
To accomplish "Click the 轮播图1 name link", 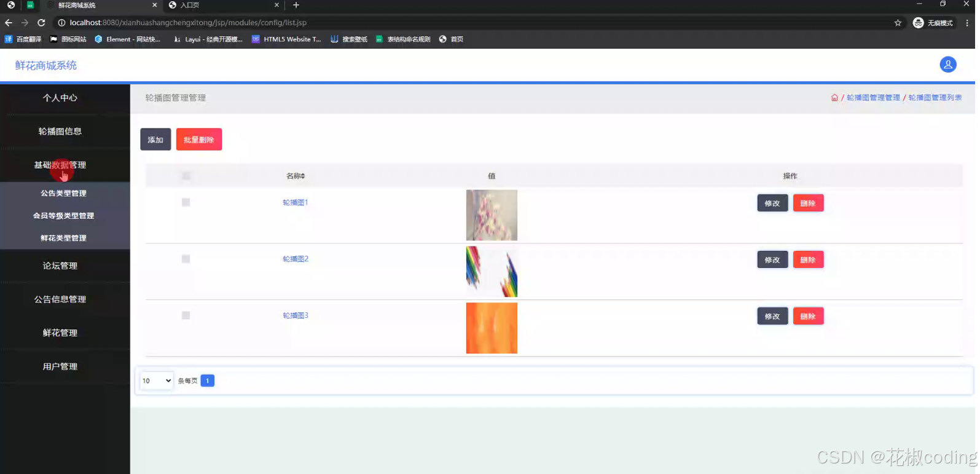I will [296, 202].
